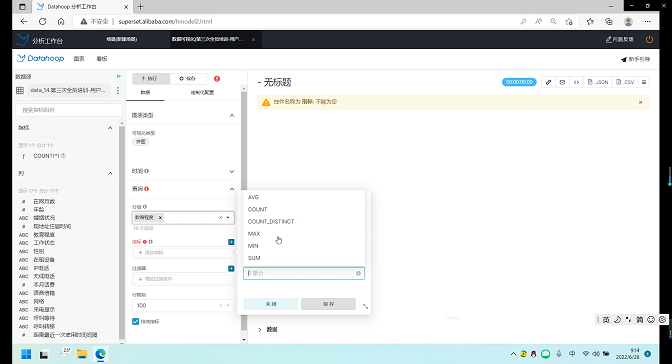Open the beginner guide link

pyautogui.click(x=636, y=59)
